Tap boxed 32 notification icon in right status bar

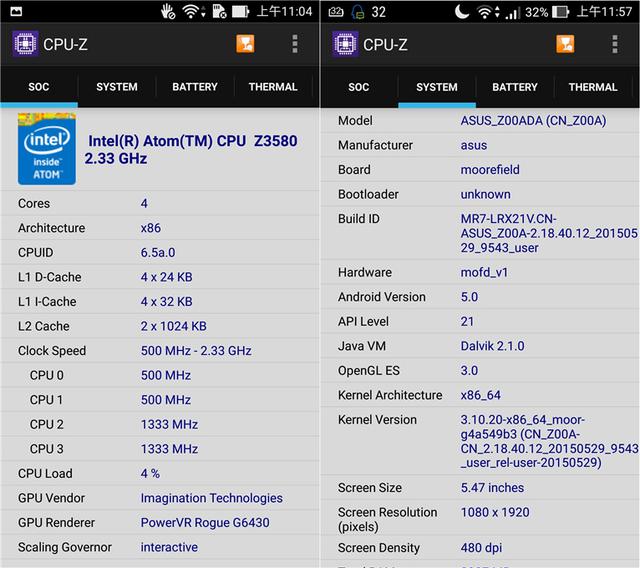coord(336,12)
